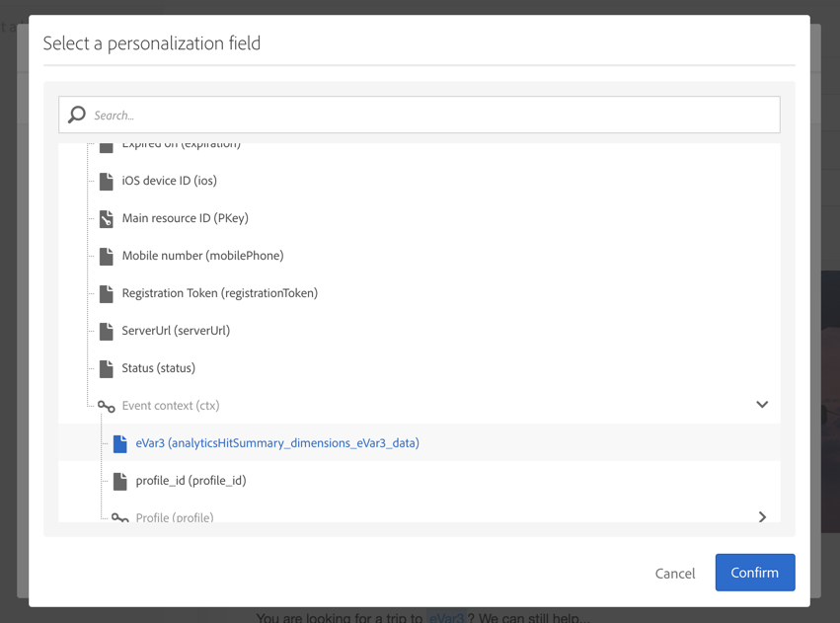Click the search magnifier icon
Viewport: 840px width, 623px height.
tap(77, 115)
